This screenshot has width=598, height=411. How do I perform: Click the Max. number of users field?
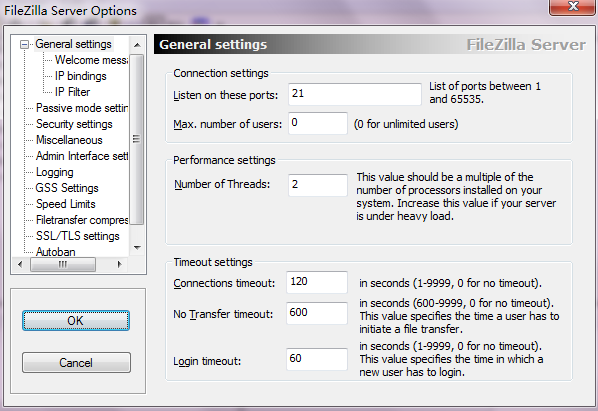coord(318,123)
